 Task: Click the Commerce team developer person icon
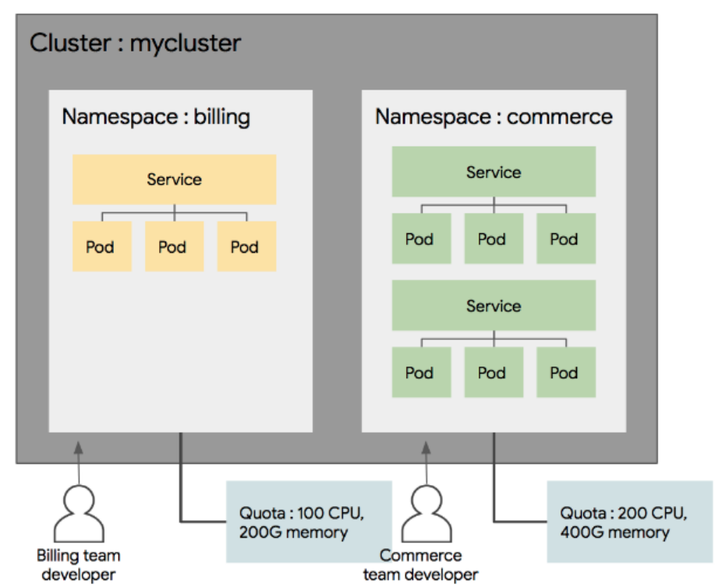[x=426, y=515]
